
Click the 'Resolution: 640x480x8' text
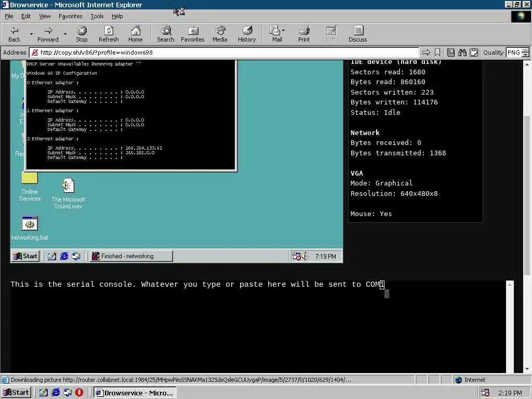tap(394, 194)
